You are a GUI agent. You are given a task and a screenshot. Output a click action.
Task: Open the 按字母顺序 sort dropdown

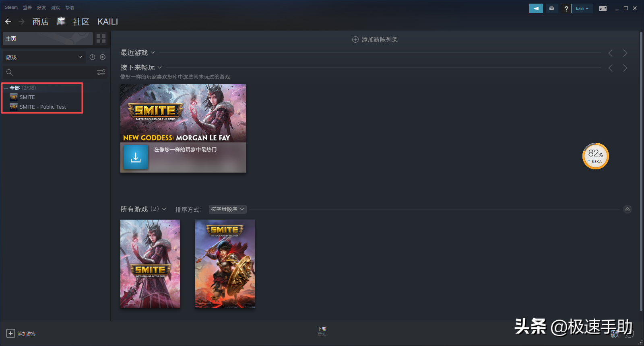point(227,209)
